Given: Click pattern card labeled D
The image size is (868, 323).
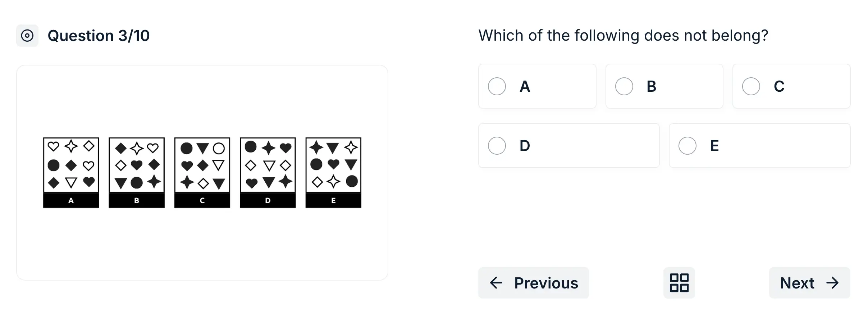Looking at the screenshot, I should point(268,165).
